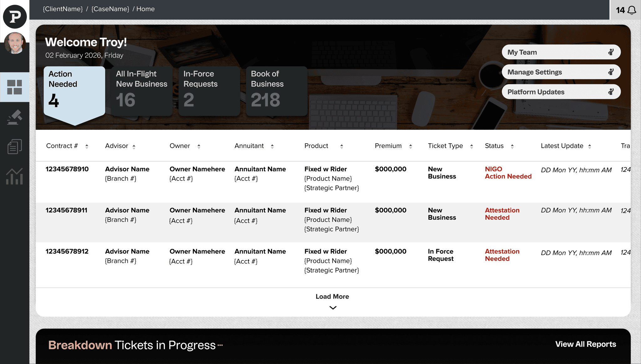The image size is (641, 364).
Task: Open the bar chart reports sidebar icon
Action: pyautogui.click(x=14, y=176)
